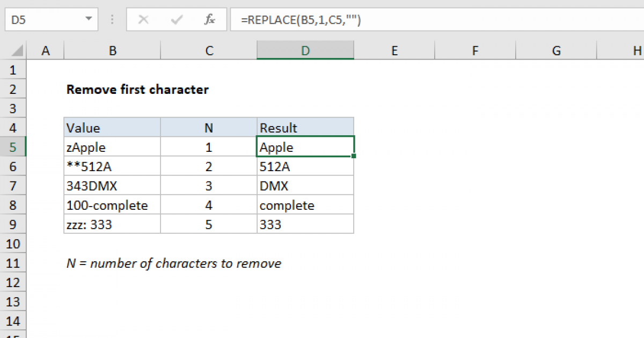Click the fill handle on cell D5
Screen dimensions: 644x338
[354, 156]
